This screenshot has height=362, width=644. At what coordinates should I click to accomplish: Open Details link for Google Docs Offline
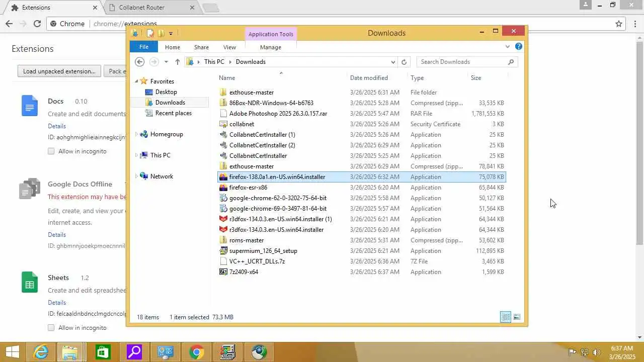tap(57, 235)
